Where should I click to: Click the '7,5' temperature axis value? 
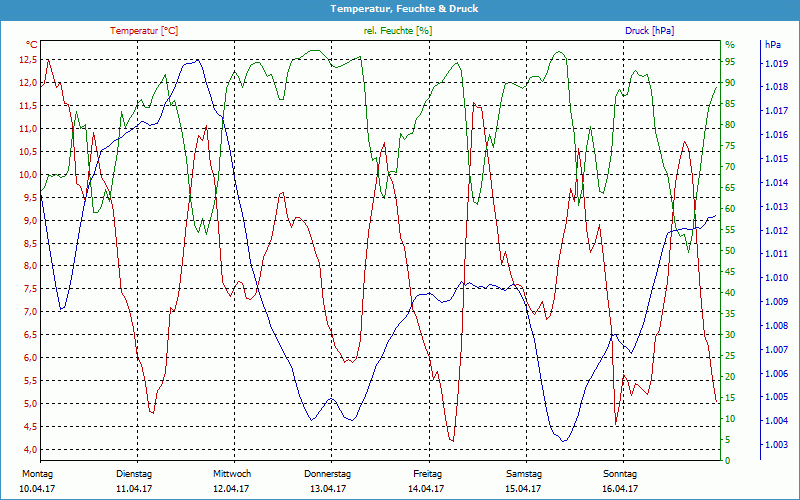coord(30,289)
